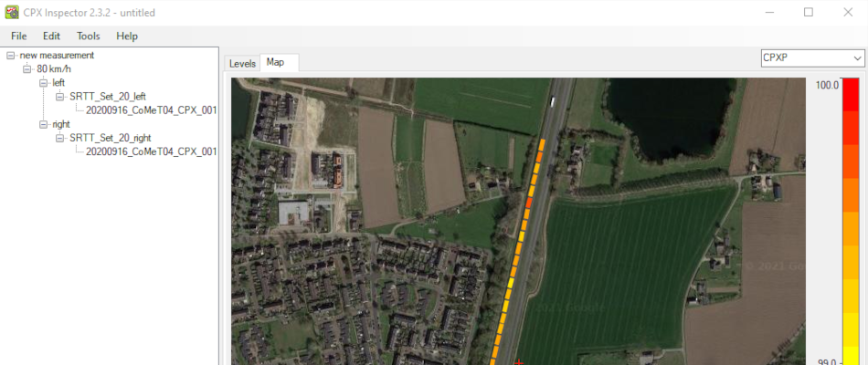Click the red cross marker on the map
The height and width of the screenshot is (365, 868).
[x=519, y=362]
